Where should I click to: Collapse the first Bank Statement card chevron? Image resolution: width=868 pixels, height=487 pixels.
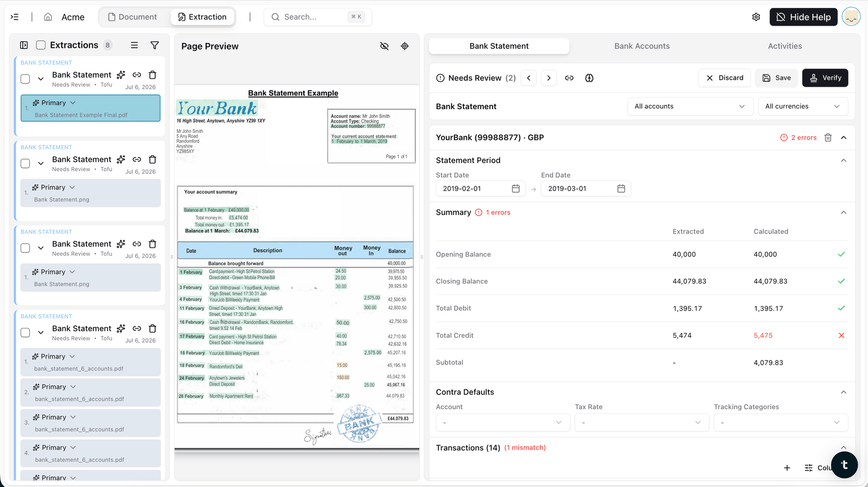[x=41, y=79]
